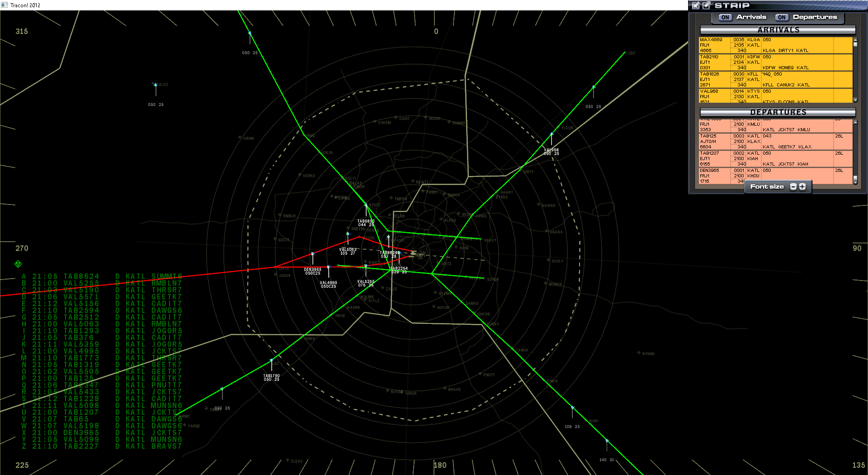The width and height of the screenshot is (868, 475).
Task: Increase strip font size with the plus button
Action: click(802, 186)
